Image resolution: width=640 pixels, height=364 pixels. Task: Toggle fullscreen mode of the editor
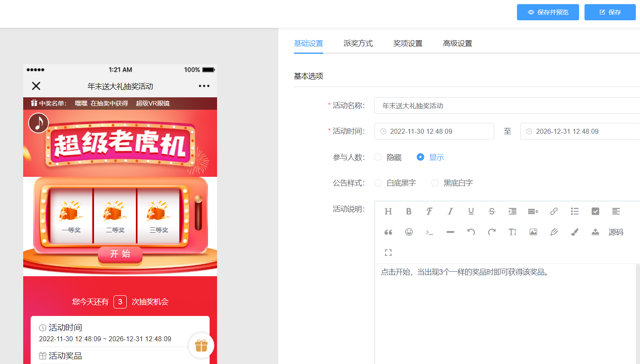click(x=388, y=253)
